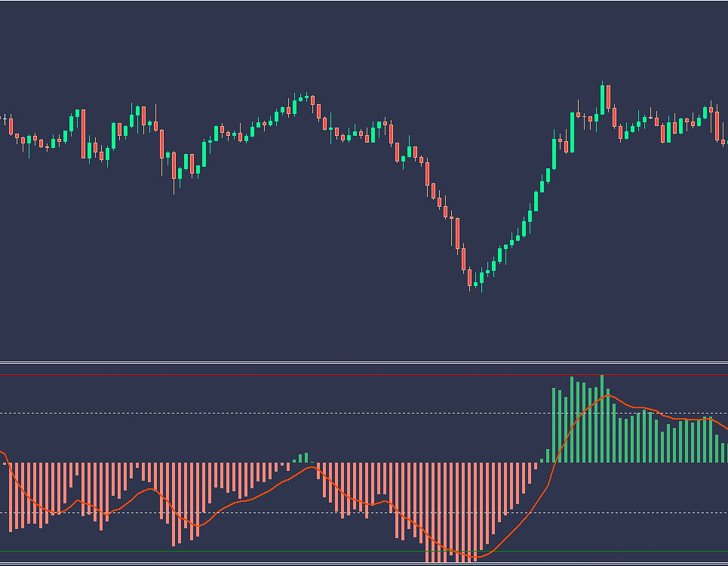Image resolution: width=728 pixels, height=566 pixels.
Task: Click the divider between price chart and indicator
Action: coord(364,363)
